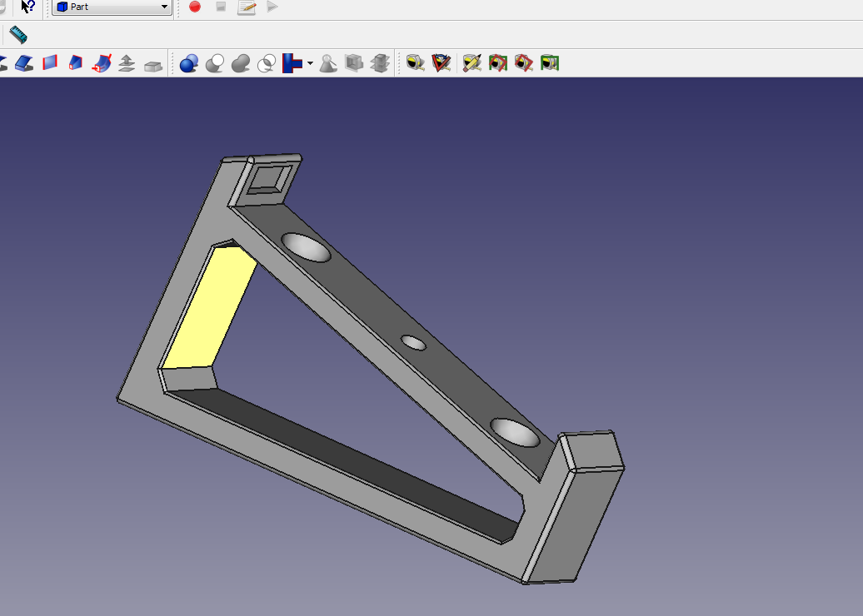Select the highlighted yellow face on model
Viewport: 863px width, 616px height.
point(210,308)
